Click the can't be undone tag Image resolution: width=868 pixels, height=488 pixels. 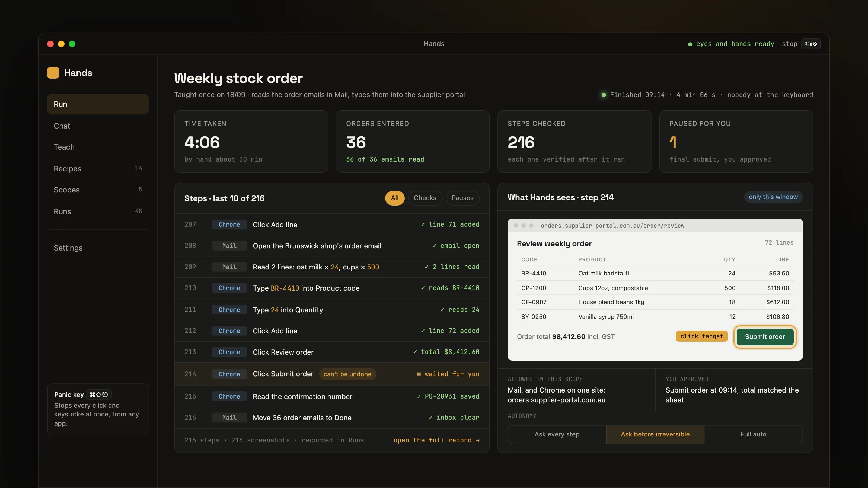point(347,374)
